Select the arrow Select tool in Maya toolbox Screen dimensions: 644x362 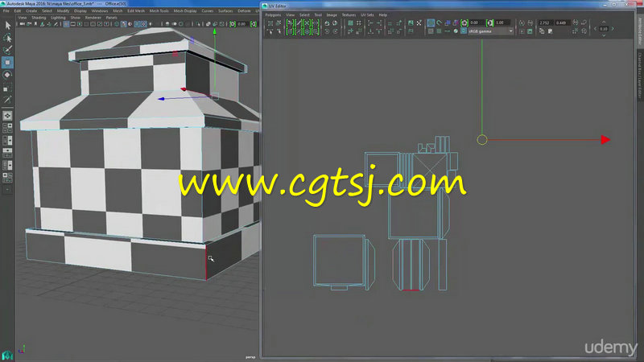(7, 26)
